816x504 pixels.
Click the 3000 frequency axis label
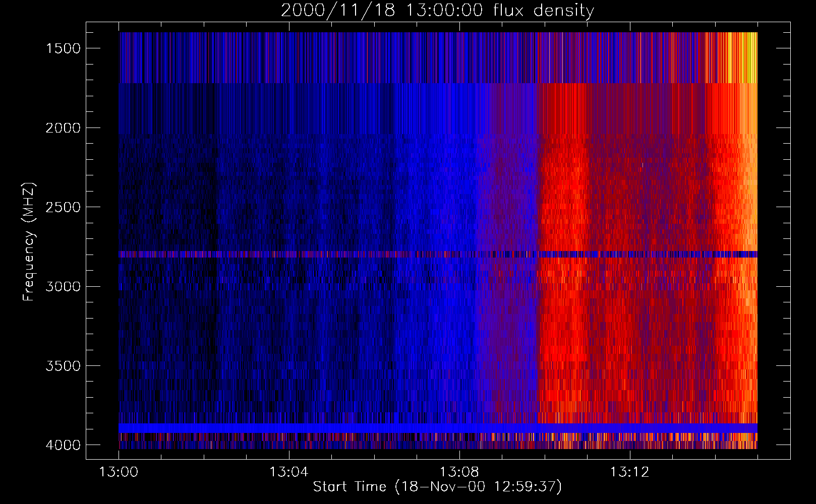coord(63,287)
